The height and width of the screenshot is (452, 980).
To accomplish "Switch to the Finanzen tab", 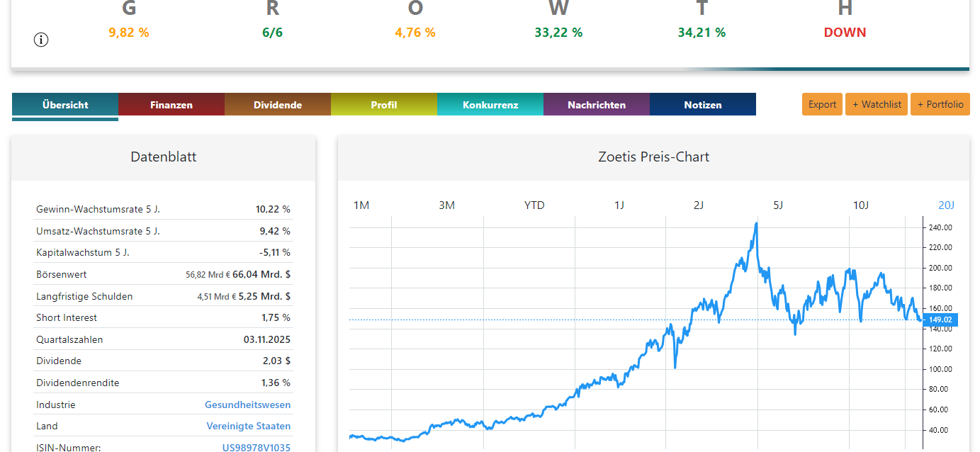I will pos(171,105).
